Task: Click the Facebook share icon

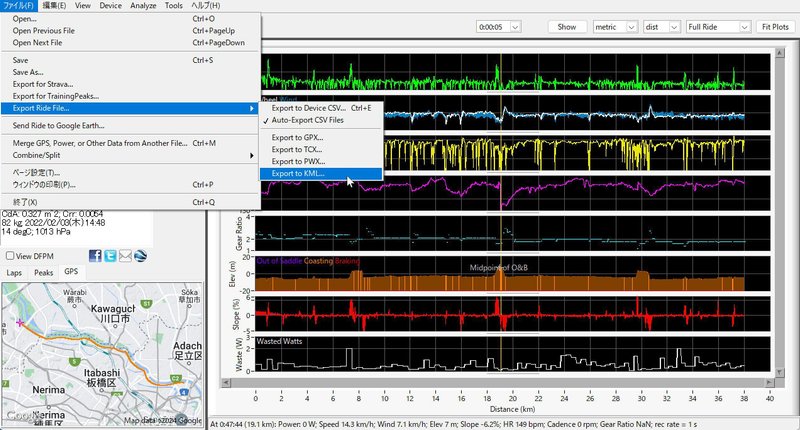Action: tap(95, 256)
